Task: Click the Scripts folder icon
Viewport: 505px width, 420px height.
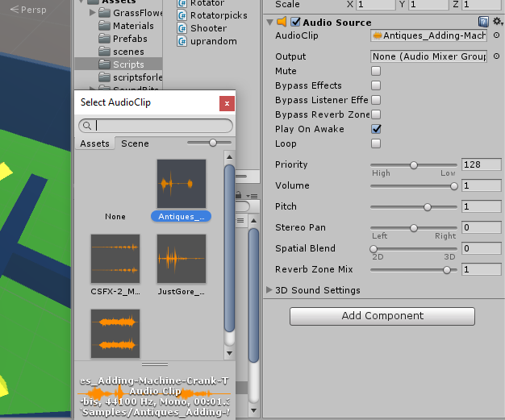Action: [x=104, y=64]
